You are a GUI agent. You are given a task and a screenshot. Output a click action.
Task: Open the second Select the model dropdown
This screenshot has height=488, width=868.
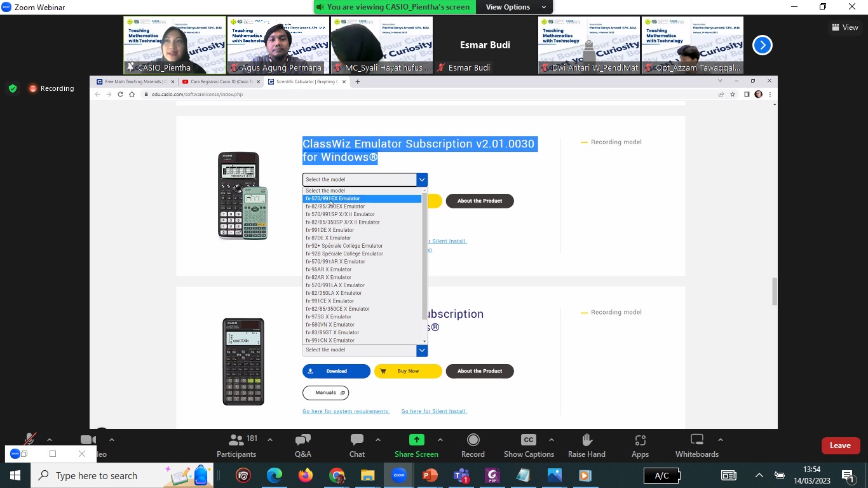click(x=365, y=349)
